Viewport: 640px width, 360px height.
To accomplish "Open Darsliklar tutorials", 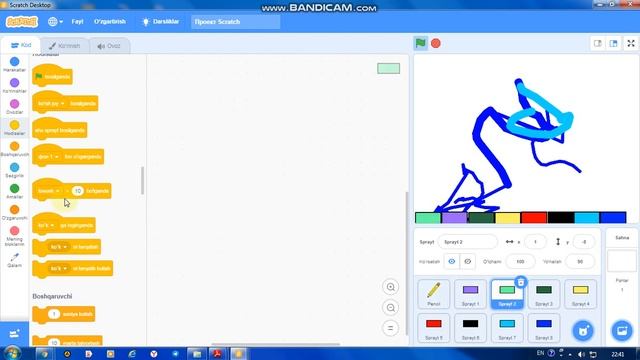I will point(160,22).
